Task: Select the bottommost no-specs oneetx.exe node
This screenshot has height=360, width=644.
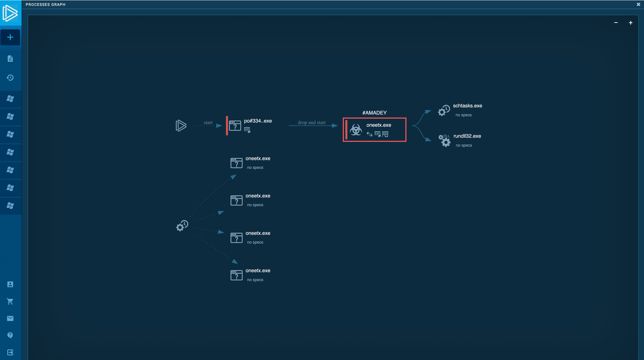Action: [x=237, y=275]
